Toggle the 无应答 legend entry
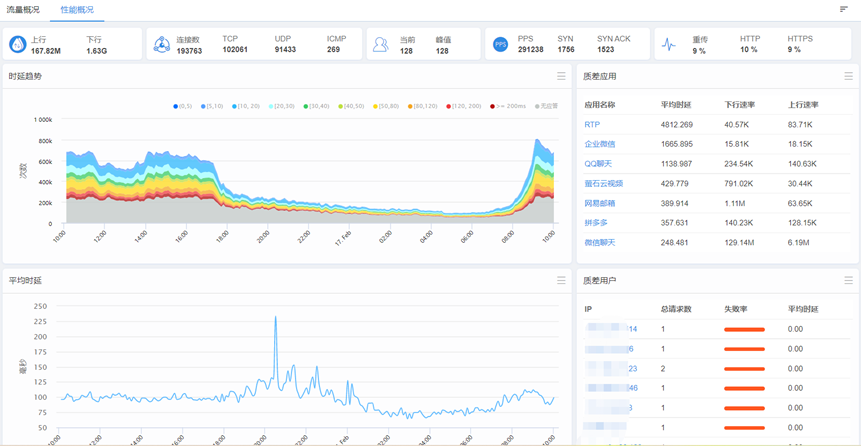The width and height of the screenshot is (861, 446). [545, 105]
